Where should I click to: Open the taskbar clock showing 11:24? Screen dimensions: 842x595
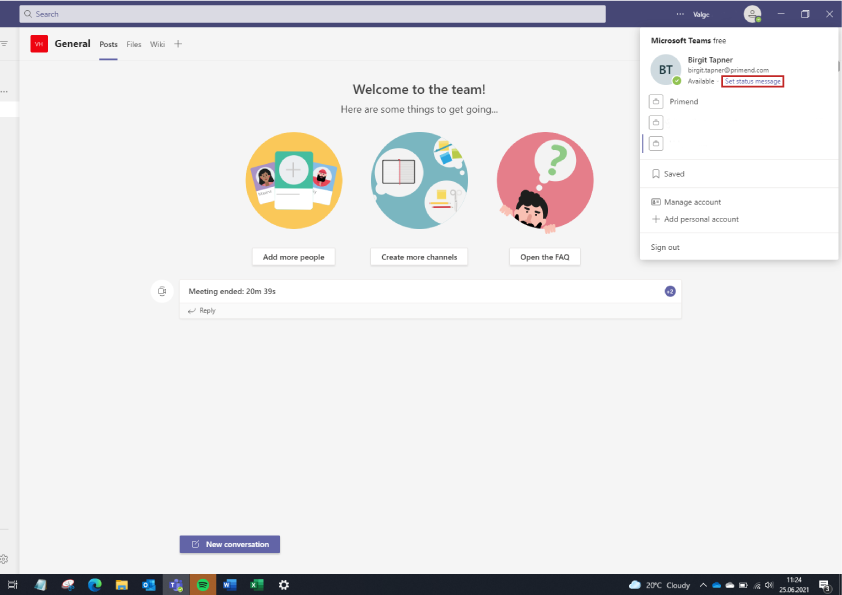coord(794,585)
